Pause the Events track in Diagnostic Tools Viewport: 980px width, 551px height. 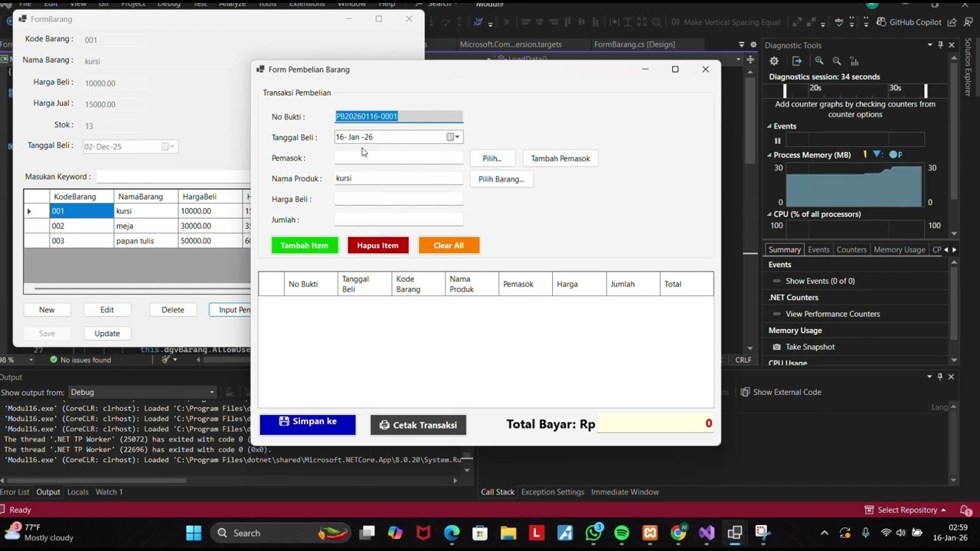tap(777, 141)
